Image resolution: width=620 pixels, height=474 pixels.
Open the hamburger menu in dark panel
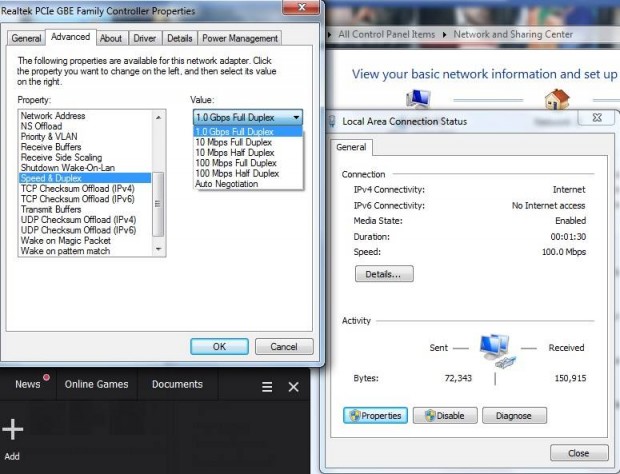point(267,387)
